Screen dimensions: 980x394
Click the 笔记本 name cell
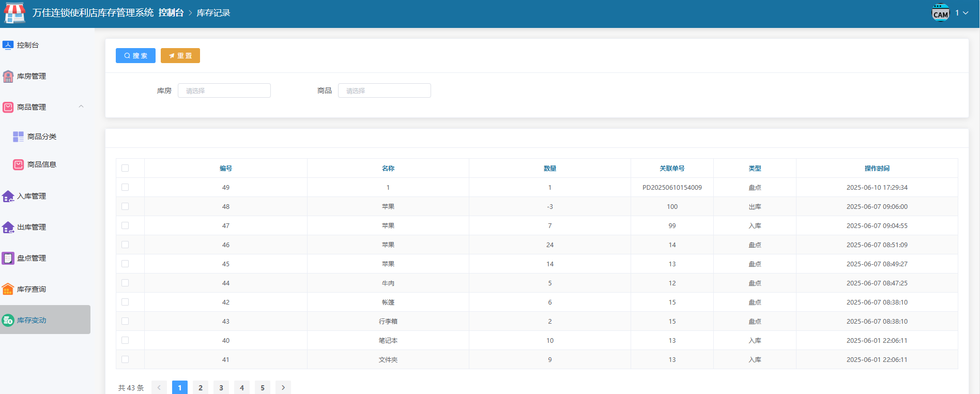click(x=388, y=340)
